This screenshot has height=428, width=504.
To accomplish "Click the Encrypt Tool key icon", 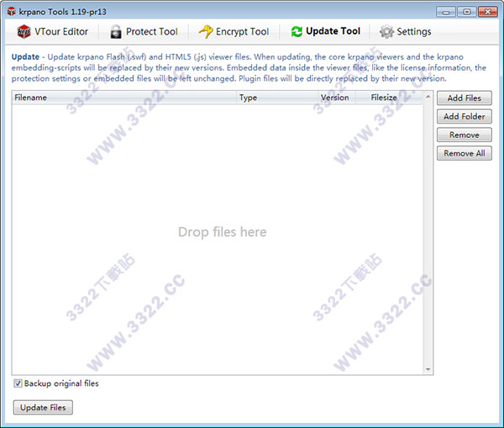I will (x=206, y=32).
